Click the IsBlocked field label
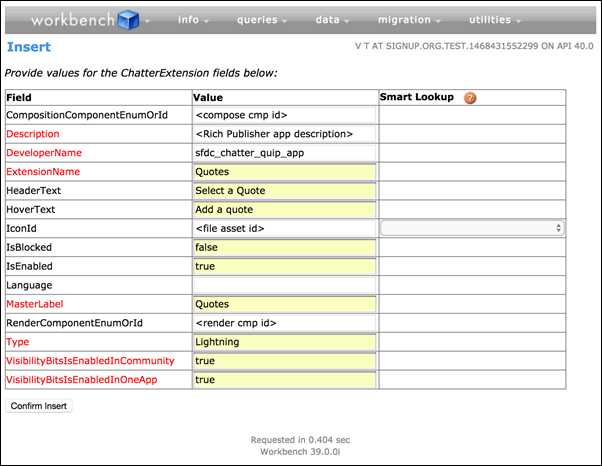Image resolution: width=602 pixels, height=466 pixels. pos(29,247)
